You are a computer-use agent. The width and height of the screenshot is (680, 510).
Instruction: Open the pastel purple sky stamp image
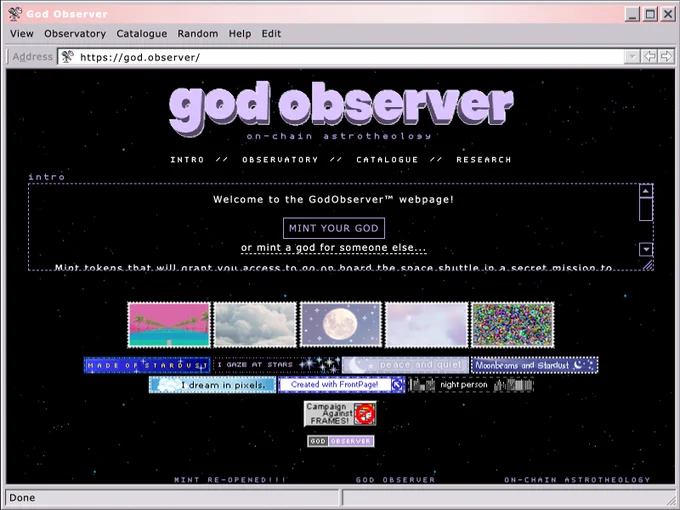(426, 325)
